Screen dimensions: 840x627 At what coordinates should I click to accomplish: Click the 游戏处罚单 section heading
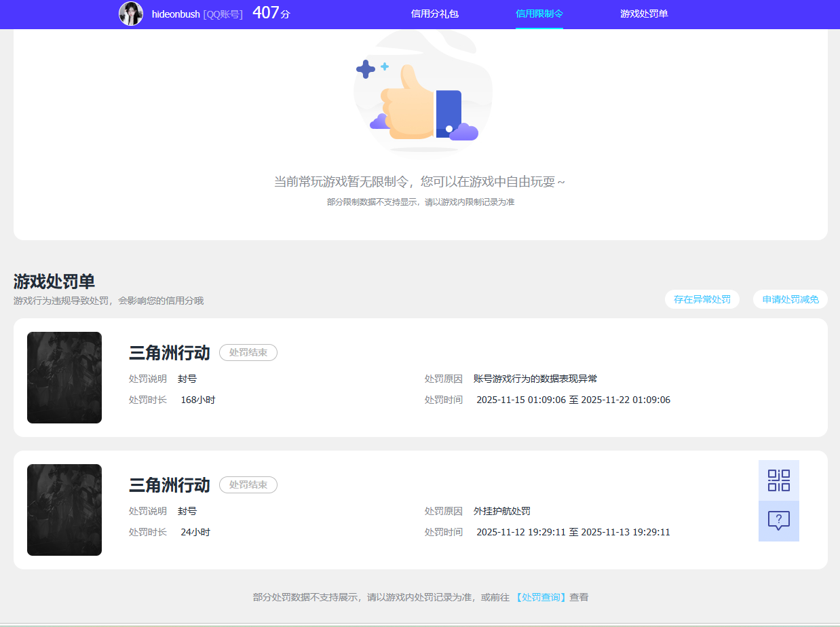pos(54,282)
